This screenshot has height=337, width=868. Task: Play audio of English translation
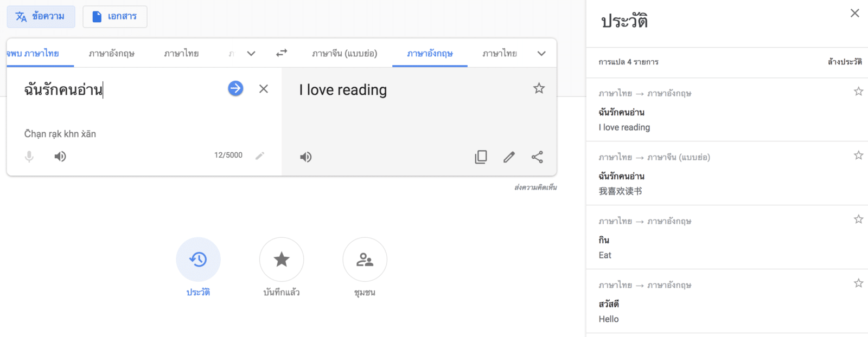(x=306, y=157)
